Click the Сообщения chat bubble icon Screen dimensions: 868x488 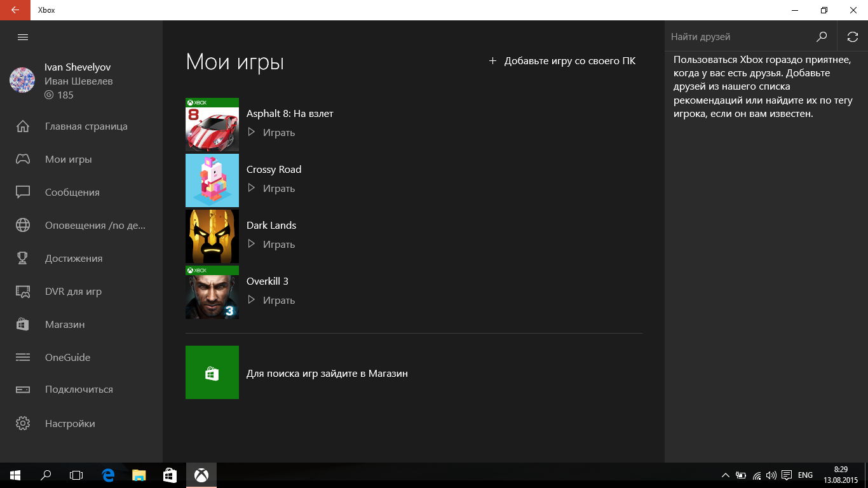pos(23,193)
